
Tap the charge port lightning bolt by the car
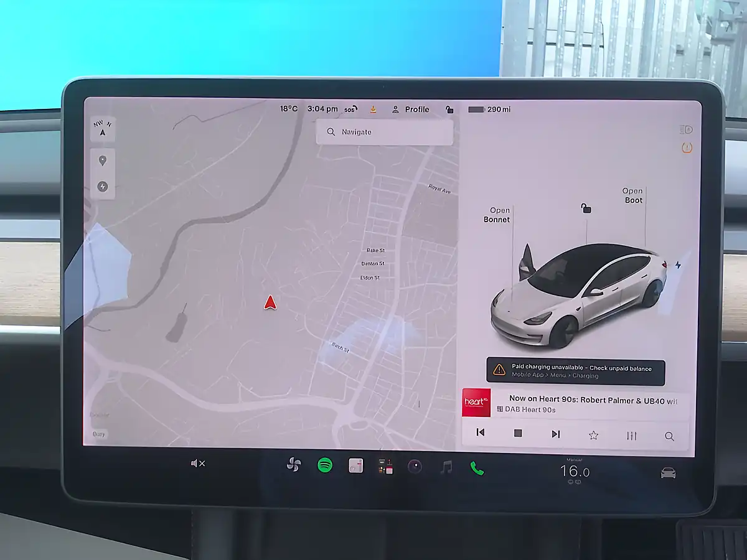pos(678,264)
